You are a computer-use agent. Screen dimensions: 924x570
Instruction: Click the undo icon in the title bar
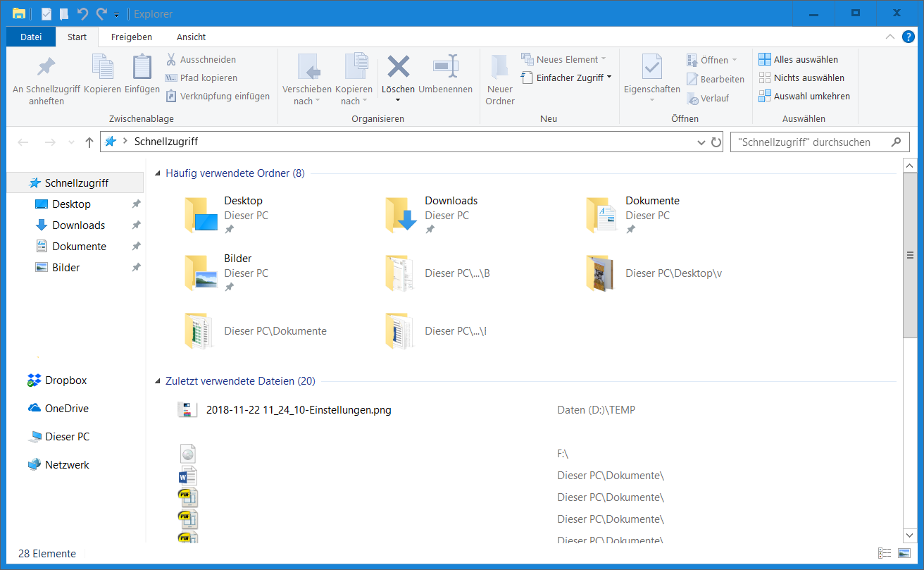(83, 13)
